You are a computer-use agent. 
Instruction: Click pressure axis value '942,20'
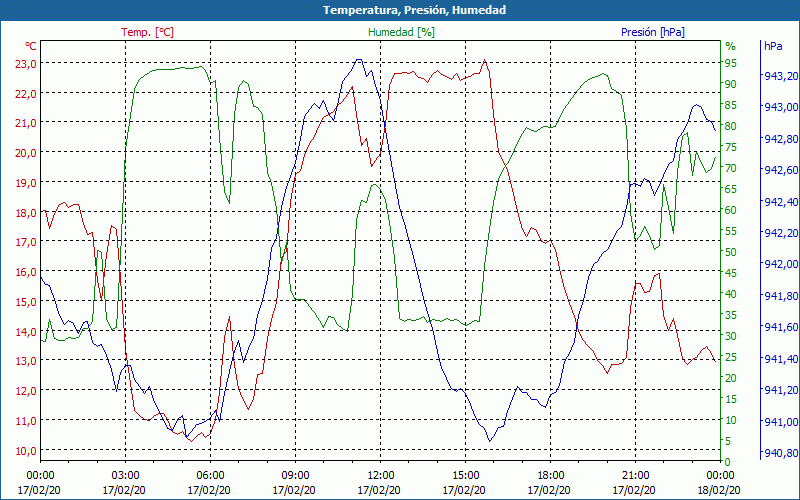(781, 233)
